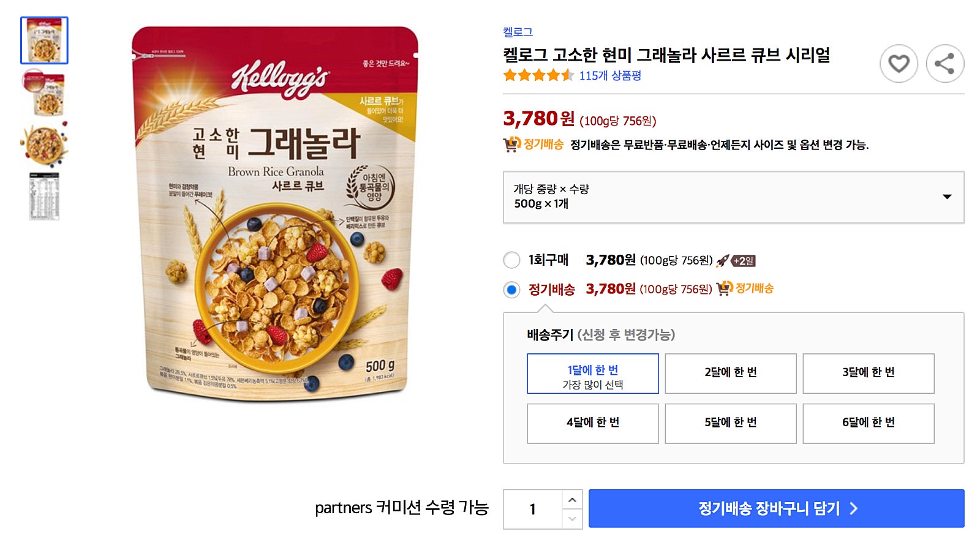Choose the 1달에 한 번 delivery cycle

[592, 374]
